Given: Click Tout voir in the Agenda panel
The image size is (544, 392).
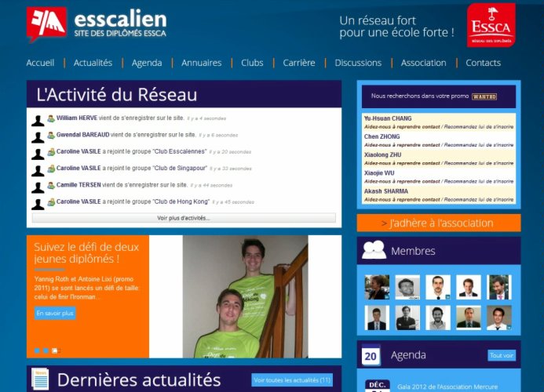Looking at the screenshot, I should [x=502, y=355].
